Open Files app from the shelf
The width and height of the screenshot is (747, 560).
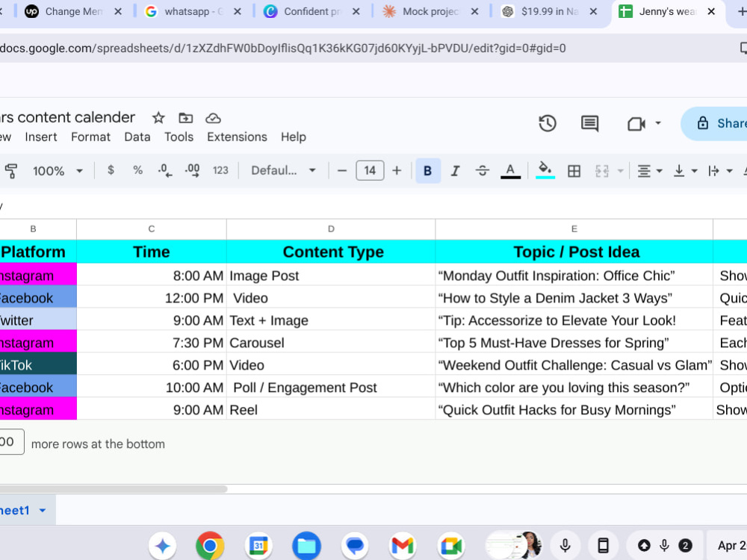coord(306,545)
